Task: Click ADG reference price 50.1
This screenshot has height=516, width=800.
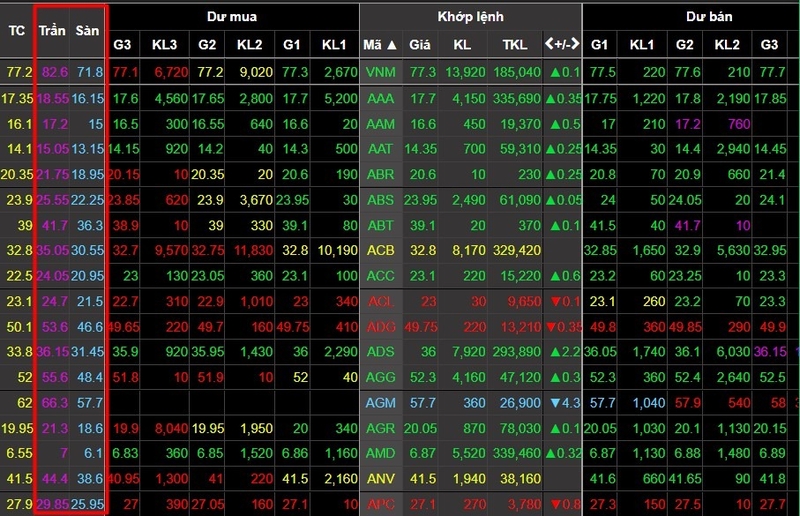Action: (x=19, y=327)
